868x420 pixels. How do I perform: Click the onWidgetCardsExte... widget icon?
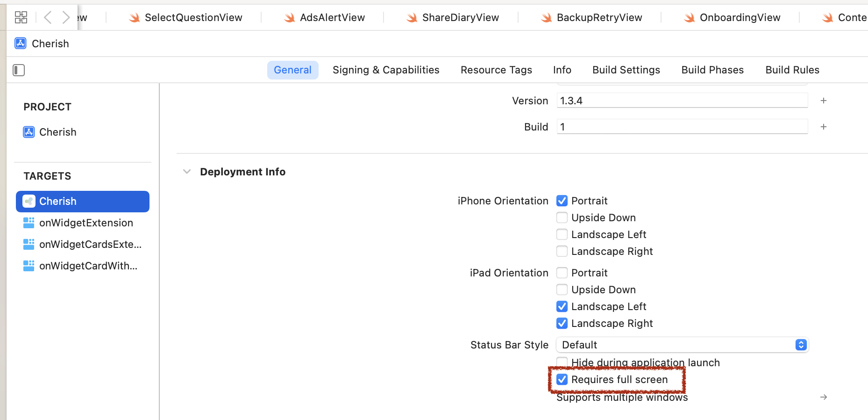point(29,244)
